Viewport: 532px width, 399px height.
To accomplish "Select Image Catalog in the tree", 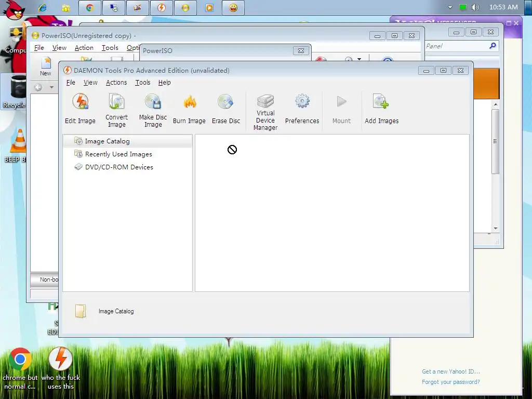I will [x=127, y=141].
